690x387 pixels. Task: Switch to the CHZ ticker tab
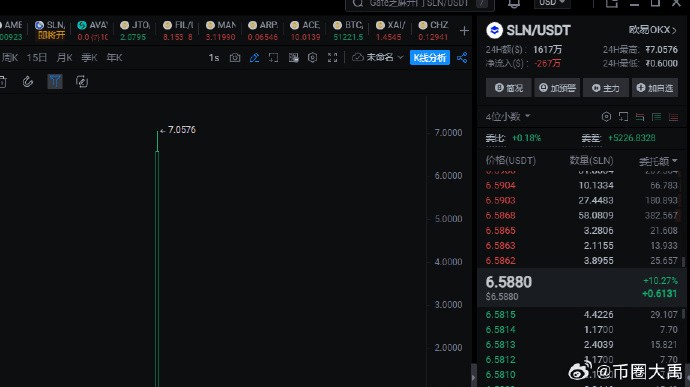click(433, 30)
